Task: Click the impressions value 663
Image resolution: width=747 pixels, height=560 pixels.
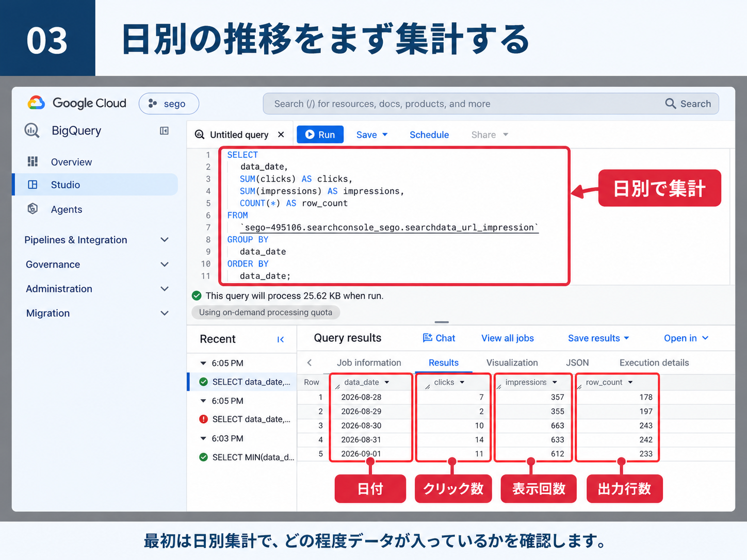Action: pyautogui.click(x=557, y=425)
